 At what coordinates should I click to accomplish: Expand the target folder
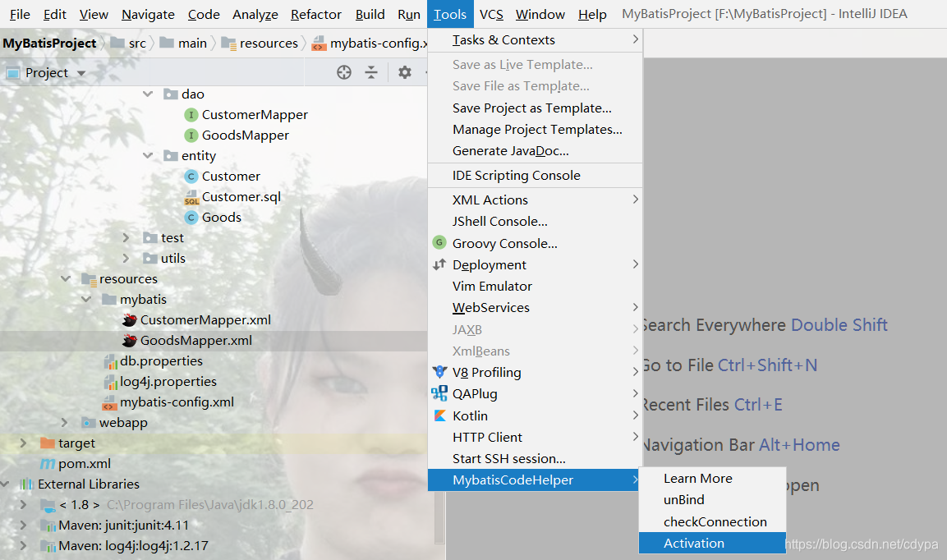pyautogui.click(x=24, y=443)
